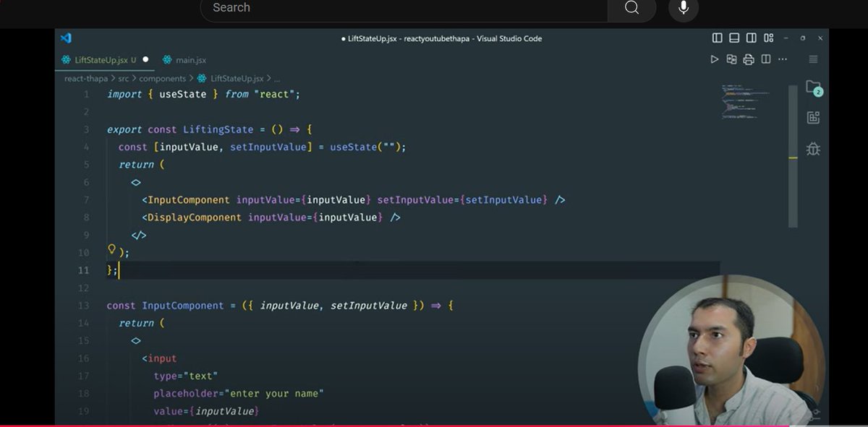The height and width of the screenshot is (427, 868).
Task: Click 'LiftingState' on line 3
Action: click(218, 130)
